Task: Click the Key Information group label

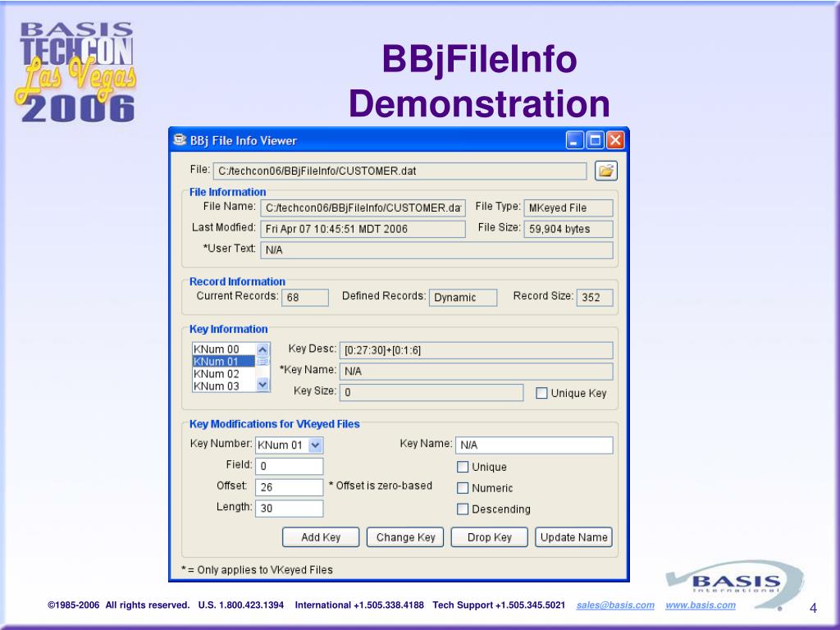Action: point(229,329)
